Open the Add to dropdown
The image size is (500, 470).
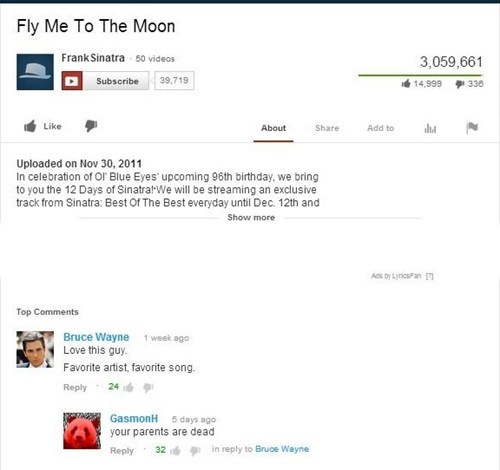[x=381, y=128]
